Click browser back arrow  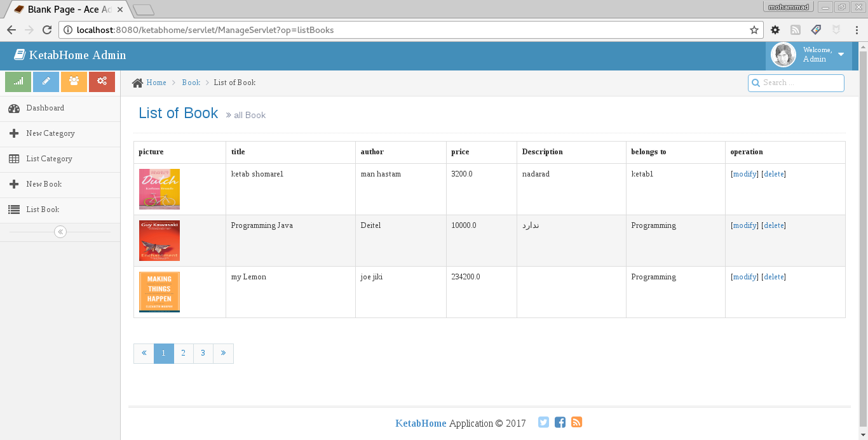pyautogui.click(x=11, y=30)
